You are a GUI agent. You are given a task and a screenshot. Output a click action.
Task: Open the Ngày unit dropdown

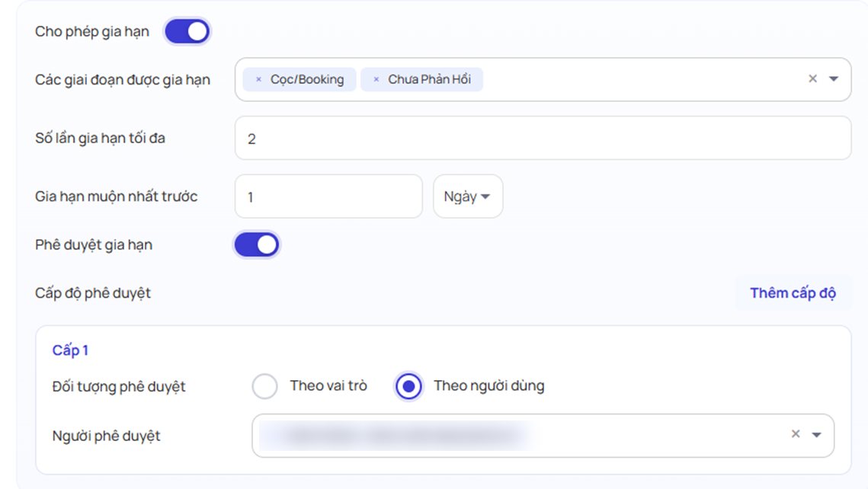tap(468, 197)
